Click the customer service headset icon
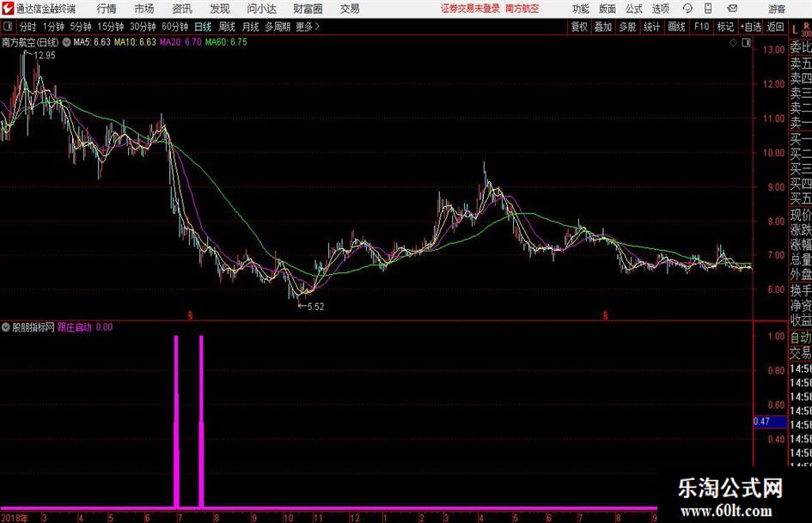The width and height of the screenshot is (812, 523). click(687, 9)
